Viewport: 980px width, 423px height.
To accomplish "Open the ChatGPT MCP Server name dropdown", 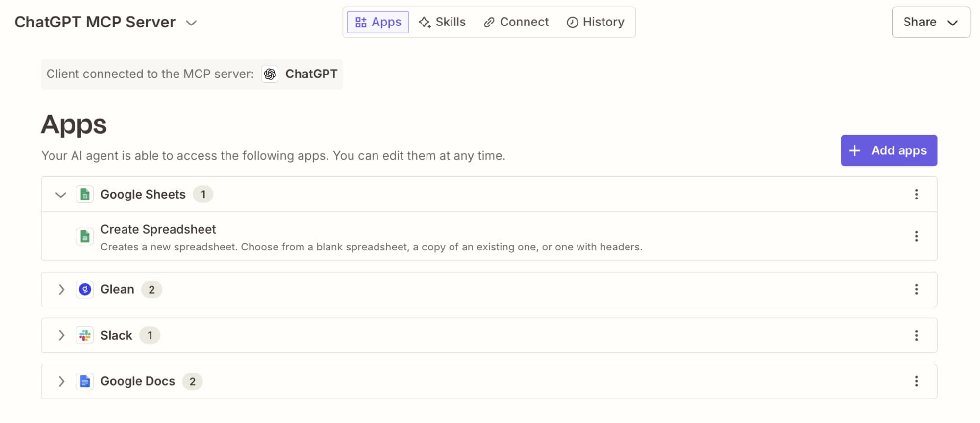I will [x=191, y=23].
